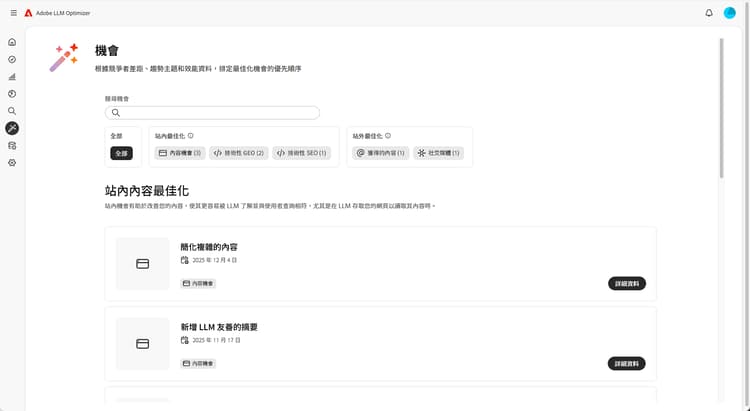
Task: Click the 站內內容最佳化 section heading
Action: coord(147,191)
